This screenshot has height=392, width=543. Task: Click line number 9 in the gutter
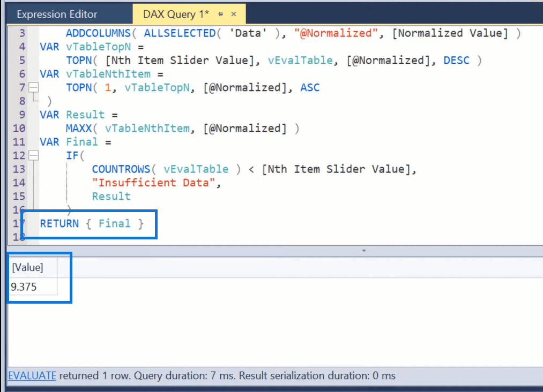[x=21, y=115]
